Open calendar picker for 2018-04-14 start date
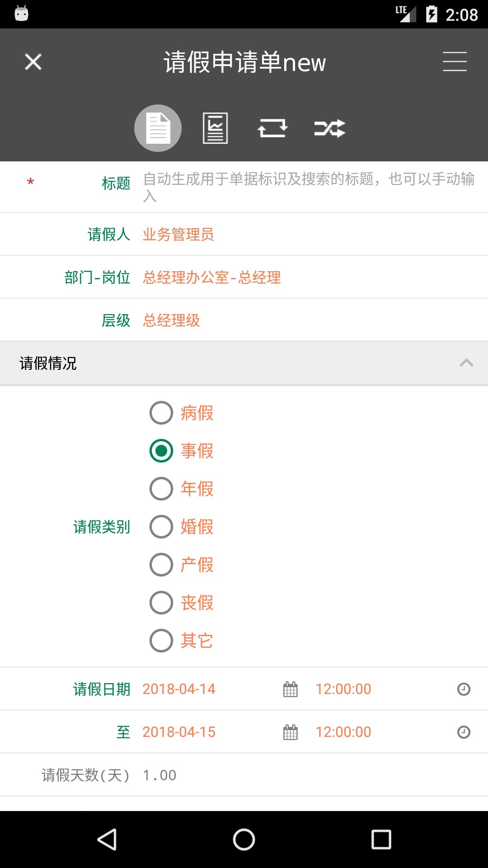This screenshot has width=488, height=868. pyautogui.click(x=291, y=689)
